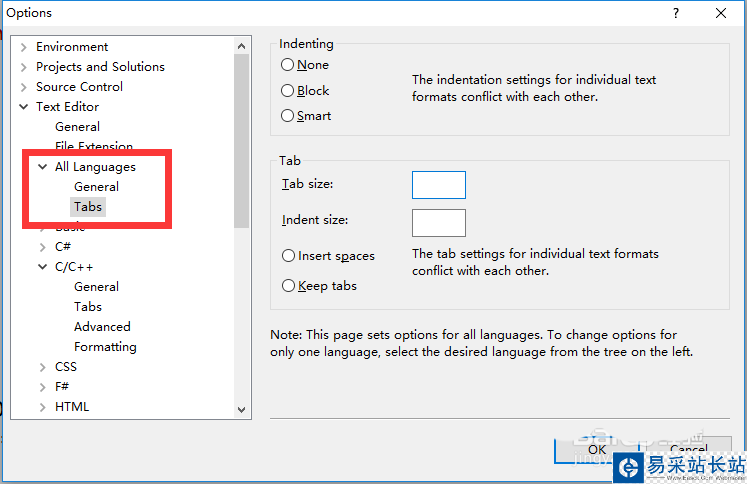Click the Tab size input field

click(x=438, y=185)
